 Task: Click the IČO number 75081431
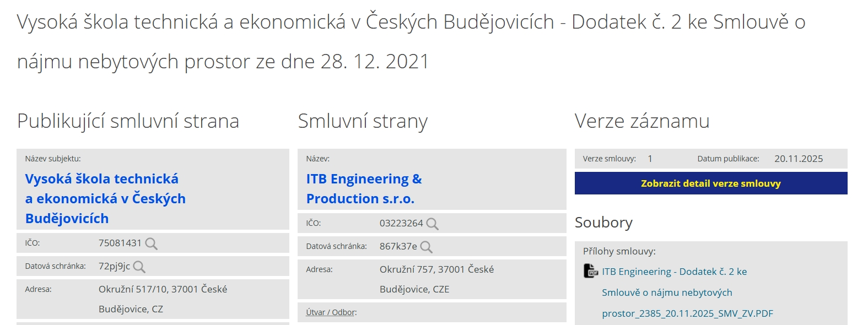coord(120,243)
